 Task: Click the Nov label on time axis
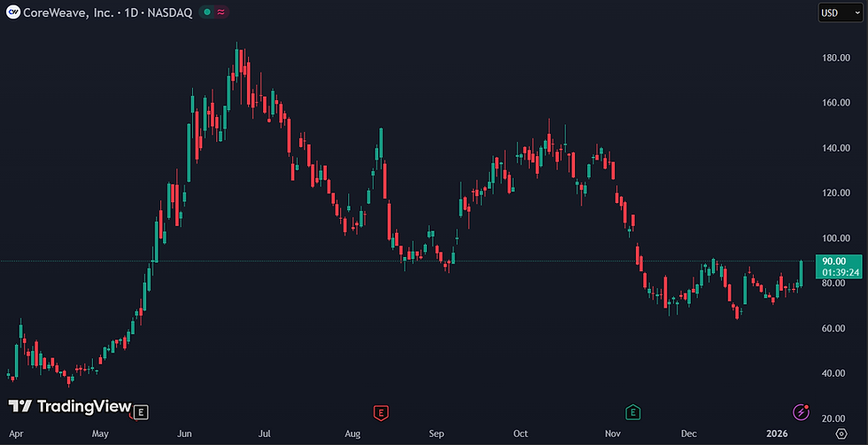click(x=612, y=433)
